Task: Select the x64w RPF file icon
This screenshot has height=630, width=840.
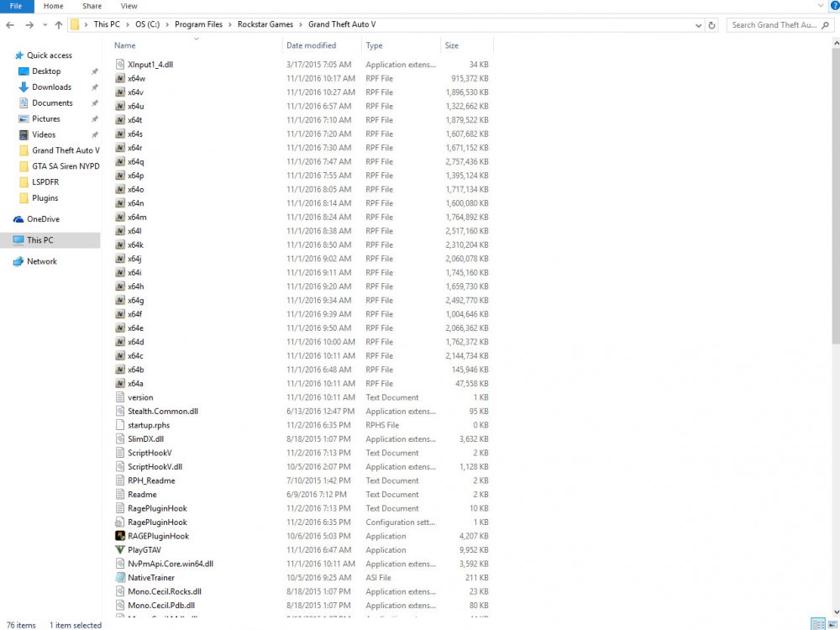Action: [x=120, y=78]
